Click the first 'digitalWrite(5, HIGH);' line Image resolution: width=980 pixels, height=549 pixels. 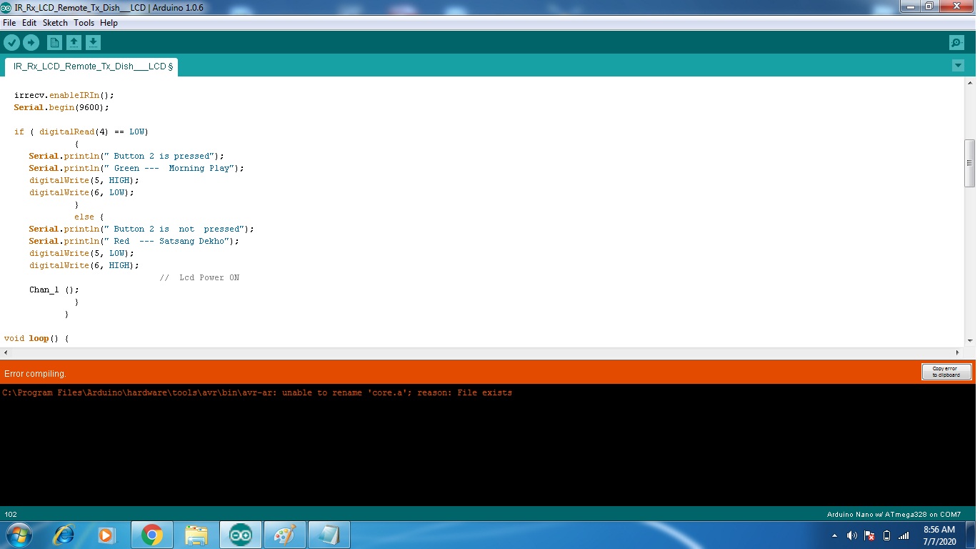tap(84, 180)
